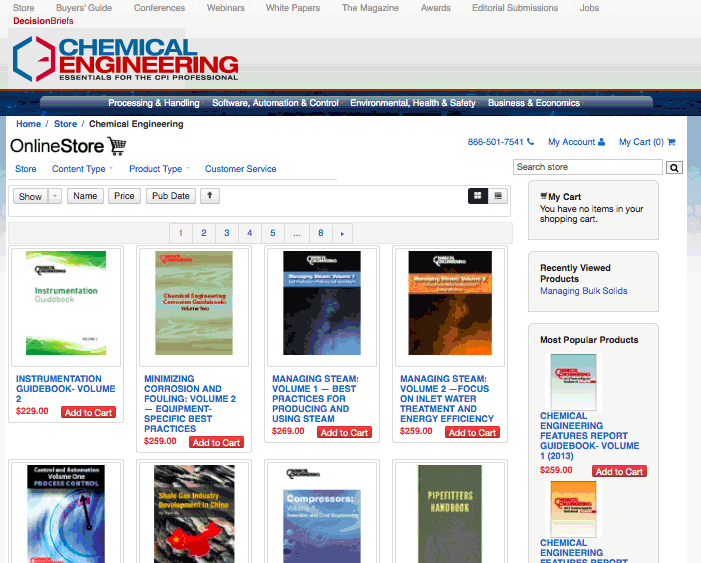The height and width of the screenshot is (563, 701).
Task: Click the search magnifier button
Action: (674, 168)
